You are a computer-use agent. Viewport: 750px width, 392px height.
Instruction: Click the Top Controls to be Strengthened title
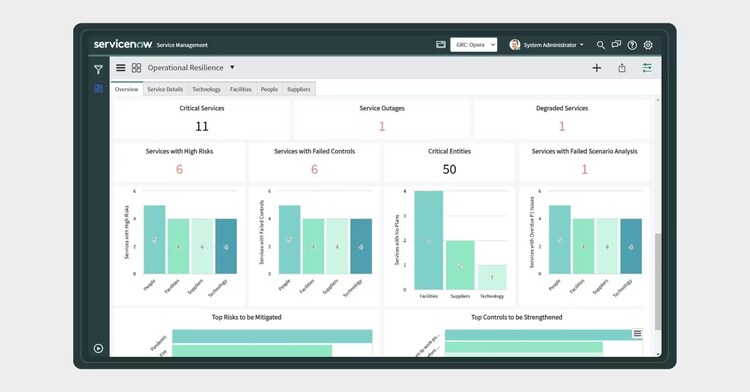pyautogui.click(x=517, y=317)
